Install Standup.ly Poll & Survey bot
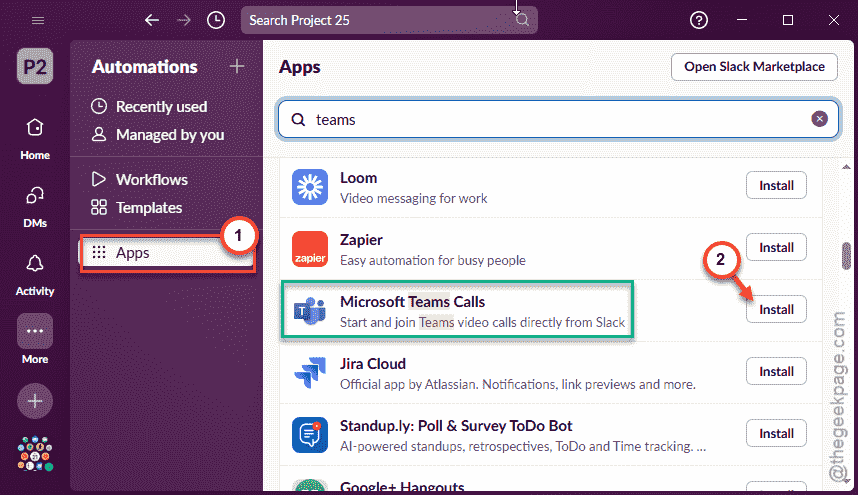Image resolution: width=858 pixels, height=495 pixels. click(x=776, y=433)
